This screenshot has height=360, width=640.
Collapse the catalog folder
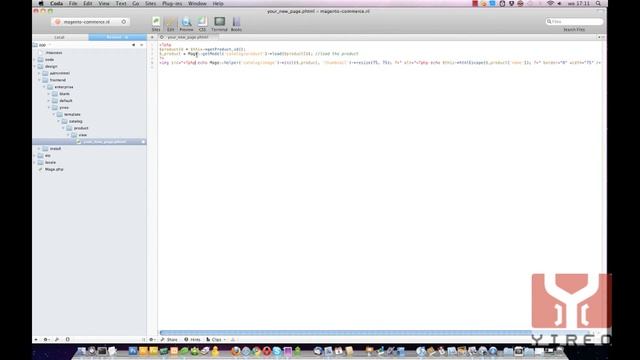[59, 121]
